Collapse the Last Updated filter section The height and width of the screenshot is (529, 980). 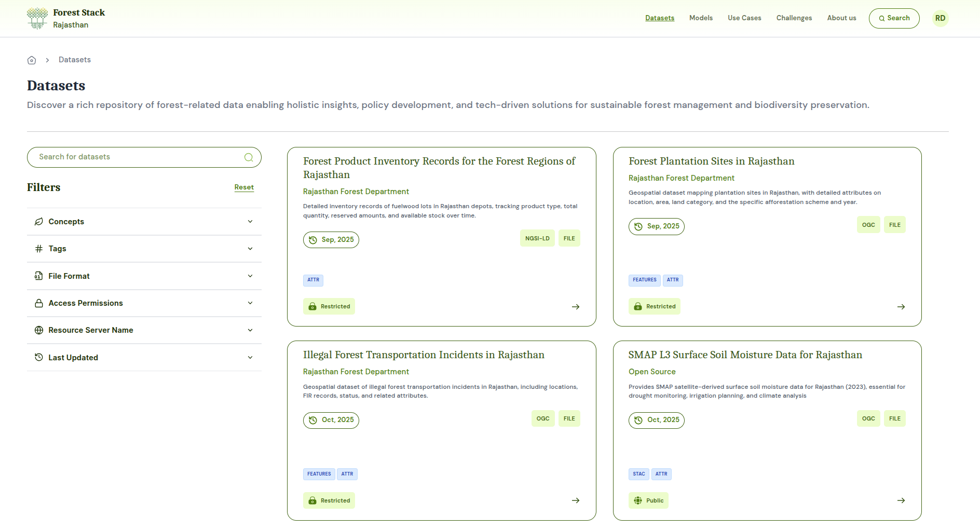(250, 357)
